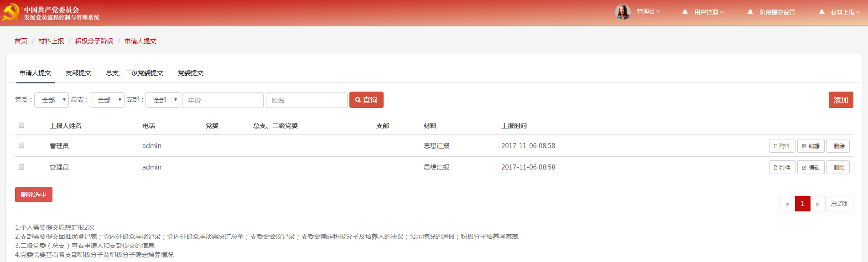This screenshot has height=262, width=868.
Task: Switch to the 党委提交 tab
Action: 190,73
